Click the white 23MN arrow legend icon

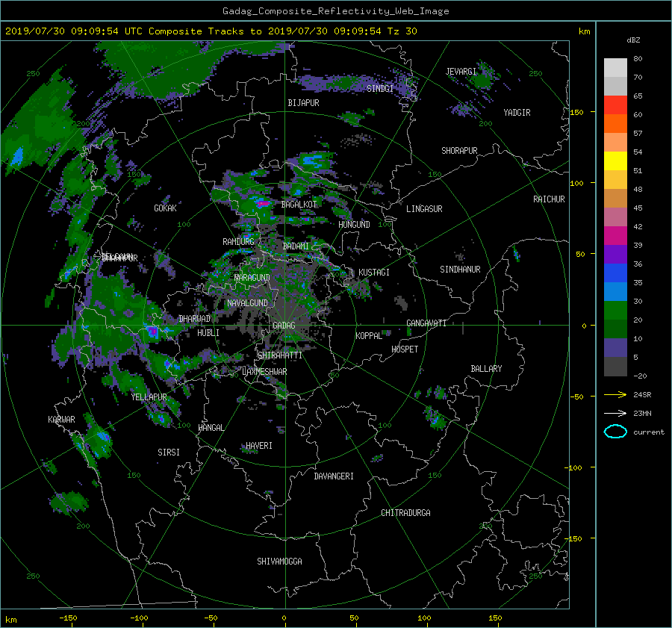coord(615,413)
